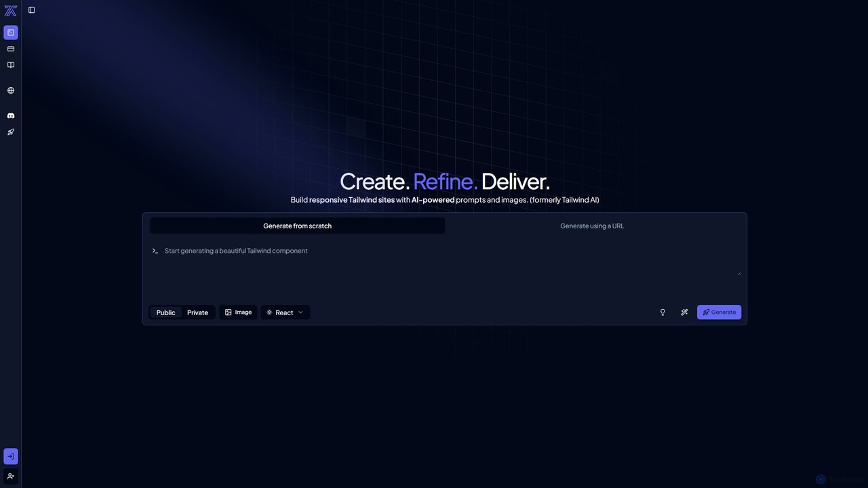
Task: Set visibility to Public
Action: tap(165, 312)
